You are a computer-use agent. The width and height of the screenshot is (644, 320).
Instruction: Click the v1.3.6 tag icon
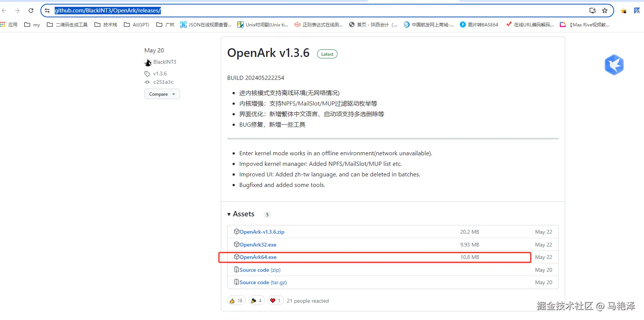pyautogui.click(x=147, y=74)
